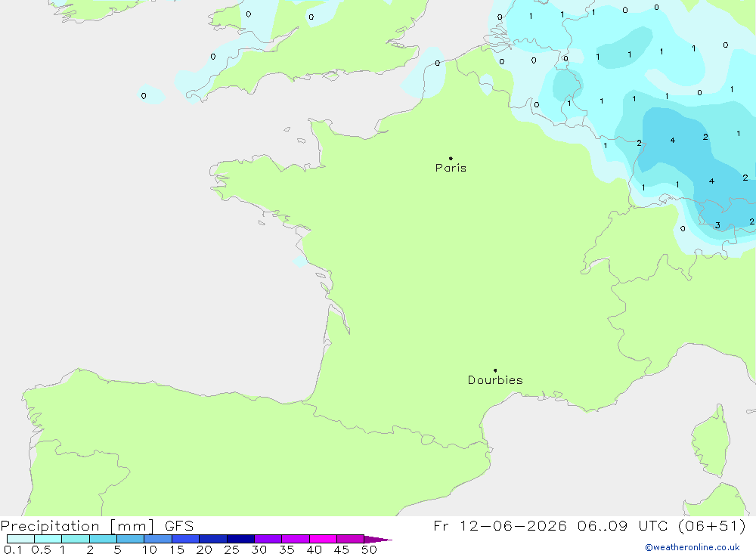Click the forecast date 12-06-2026
The height and width of the screenshot is (554, 756).
[513, 526]
